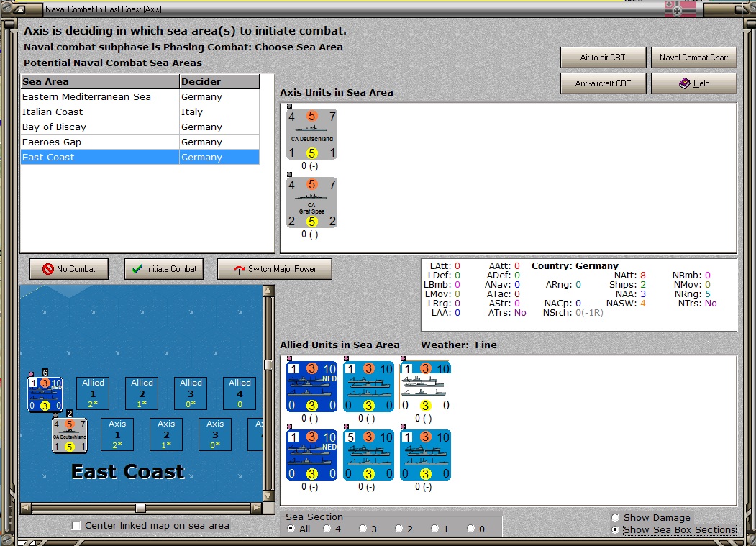Click the Axis 1 sea box section

pyautogui.click(x=117, y=434)
